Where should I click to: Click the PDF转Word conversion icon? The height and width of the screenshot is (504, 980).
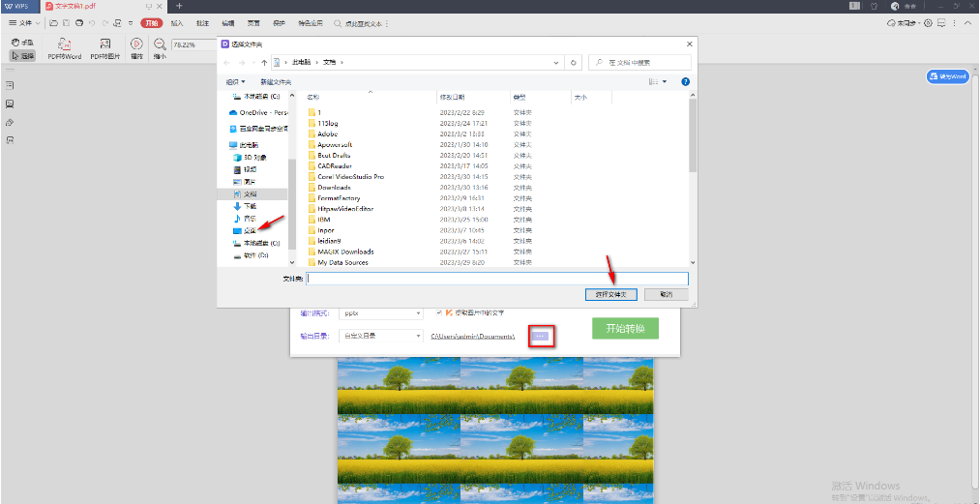coord(64,44)
